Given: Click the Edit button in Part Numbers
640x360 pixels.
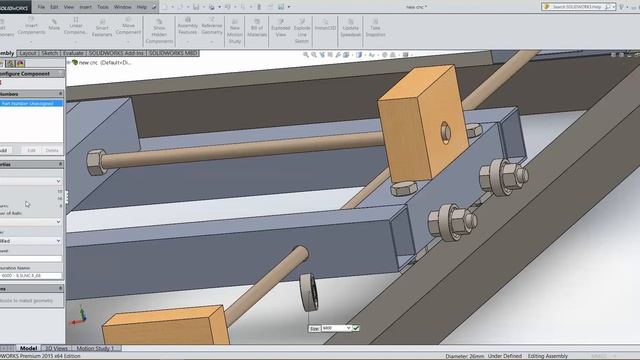Looking at the screenshot, I should click(x=31, y=150).
